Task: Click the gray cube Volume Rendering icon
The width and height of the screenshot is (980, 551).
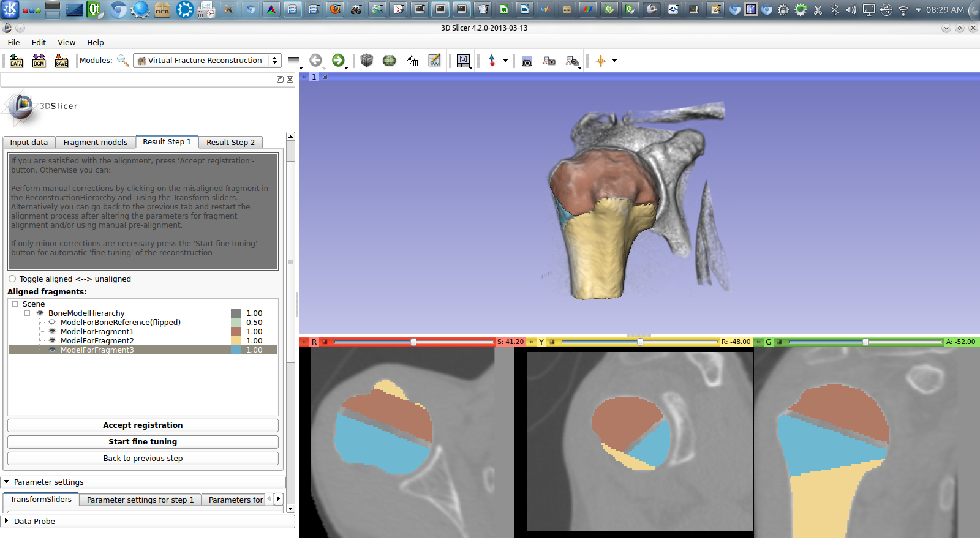Action: pos(366,60)
